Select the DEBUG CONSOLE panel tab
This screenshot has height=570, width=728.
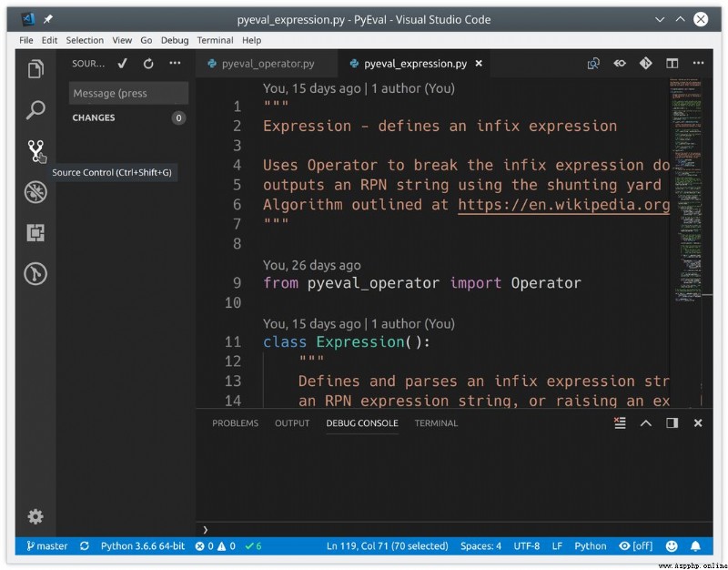(x=362, y=423)
